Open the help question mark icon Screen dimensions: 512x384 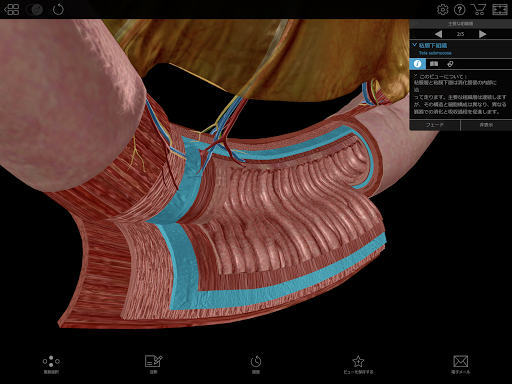point(460,9)
